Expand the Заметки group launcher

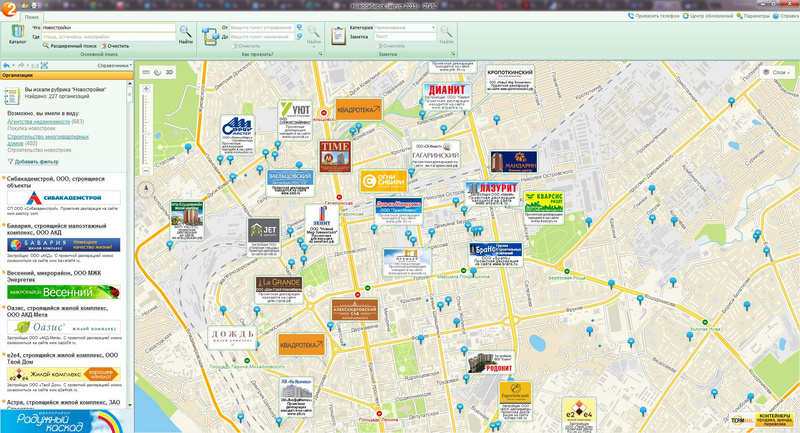pos(453,54)
